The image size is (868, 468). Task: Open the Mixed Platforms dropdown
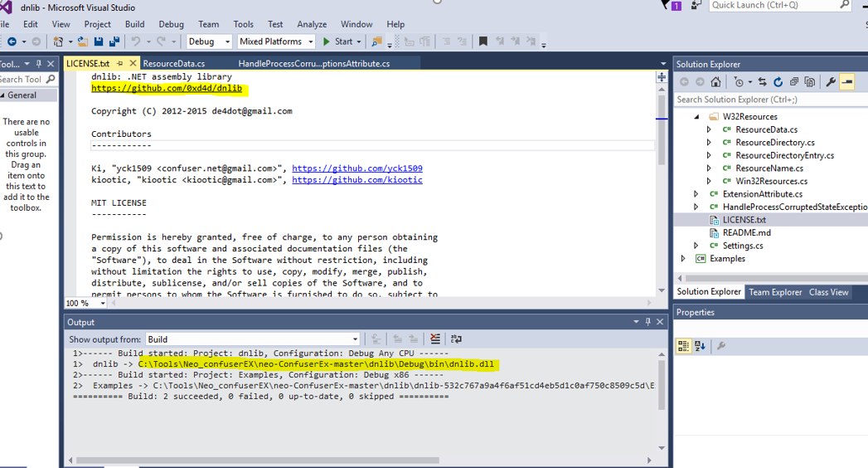pyautogui.click(x=311, y=41)
